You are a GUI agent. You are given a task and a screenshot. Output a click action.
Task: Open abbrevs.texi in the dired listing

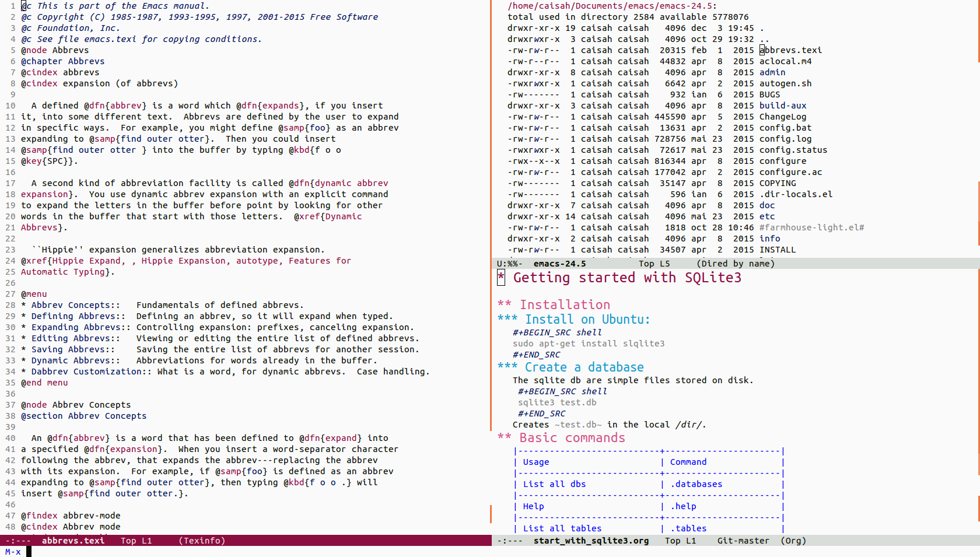click(790, 50)
